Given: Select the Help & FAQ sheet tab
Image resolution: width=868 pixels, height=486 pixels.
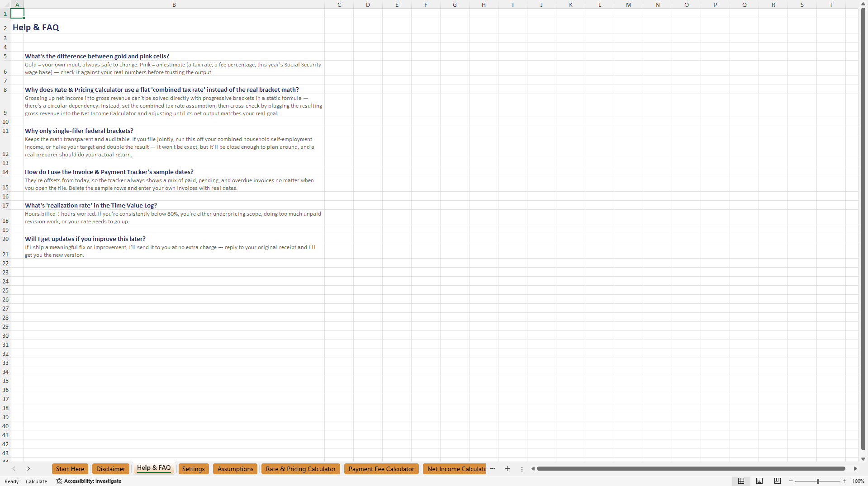Looking at the screenshot, I should 154,468.
